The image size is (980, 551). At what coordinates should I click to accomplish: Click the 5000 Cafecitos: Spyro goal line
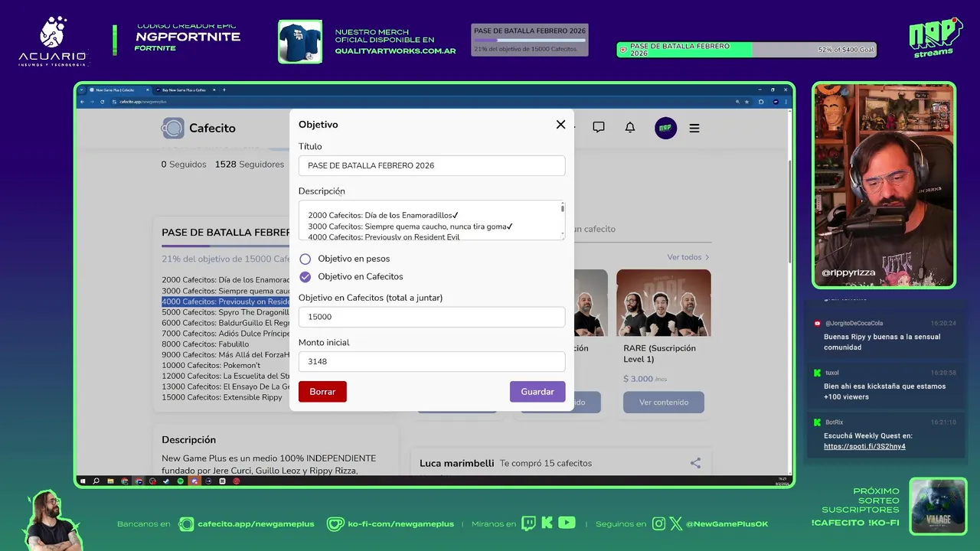click(226, 312)
